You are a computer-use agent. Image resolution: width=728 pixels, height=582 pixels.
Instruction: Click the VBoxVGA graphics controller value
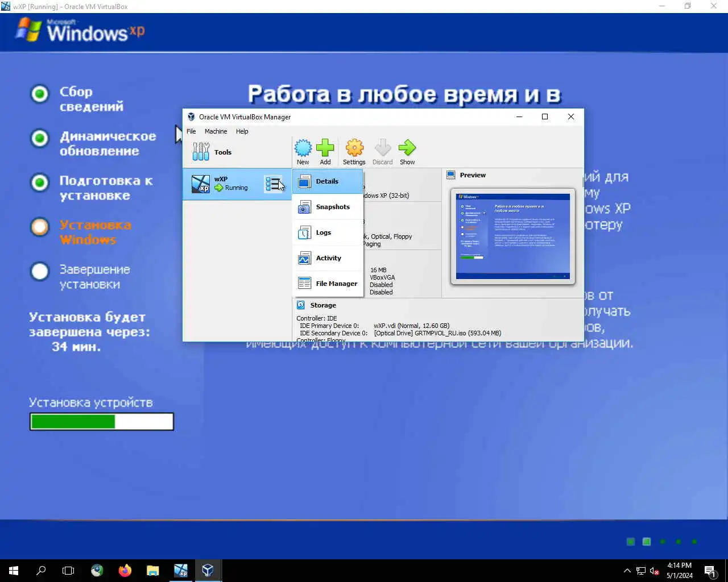(x=382, y=277)
